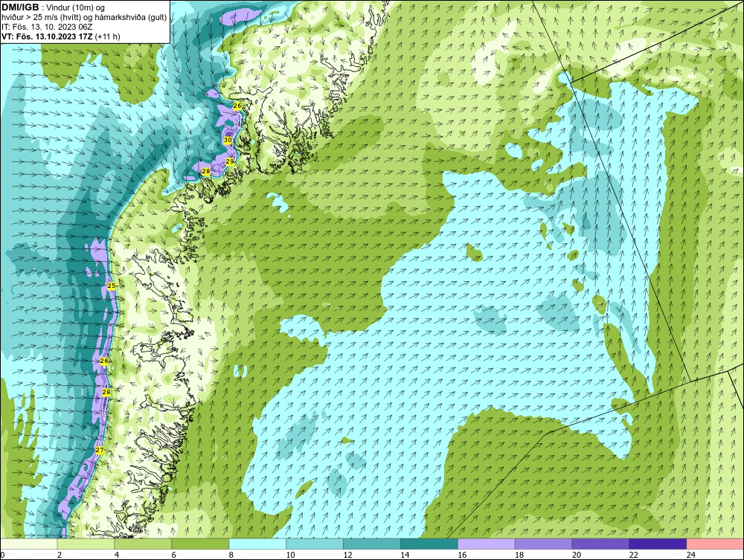Click the initial time 'IT: Fös. 13. 10. 2023 06Z'
Image resolution: width=744 pixels, height=560 pixels.
tap(46, 27)
